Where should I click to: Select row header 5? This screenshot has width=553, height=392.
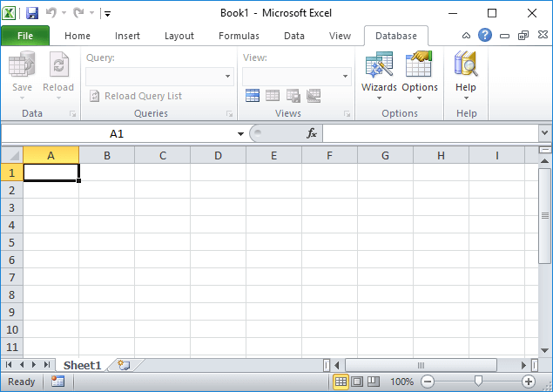[11, 242]
